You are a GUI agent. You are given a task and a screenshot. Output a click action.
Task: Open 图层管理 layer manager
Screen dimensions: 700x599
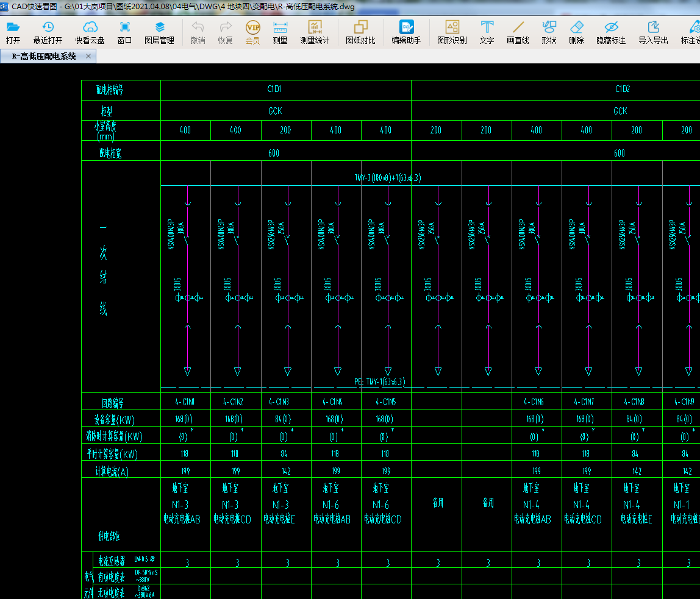click(x=159, y=32)
